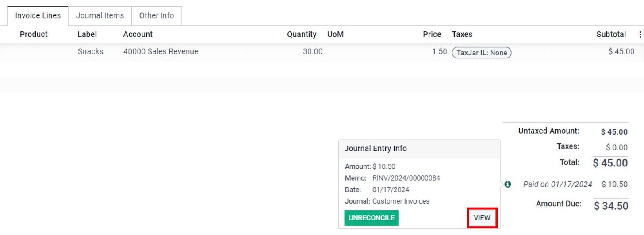Image resolution: width=644 pixels, height=235 pixels.
Task: Edit the 30.00 quantity cell
Action: tap(313, 52)
